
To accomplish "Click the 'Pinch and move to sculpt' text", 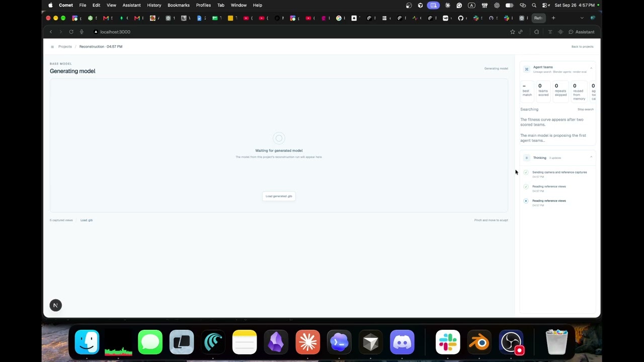I will [491, 220].
